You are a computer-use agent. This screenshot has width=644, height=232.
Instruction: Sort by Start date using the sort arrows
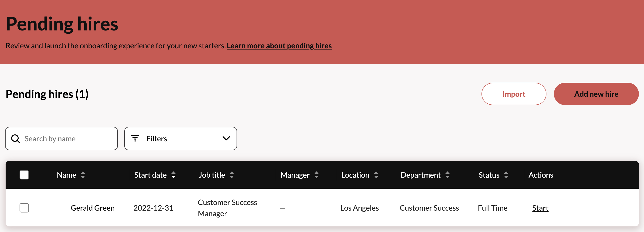(173, 175)
